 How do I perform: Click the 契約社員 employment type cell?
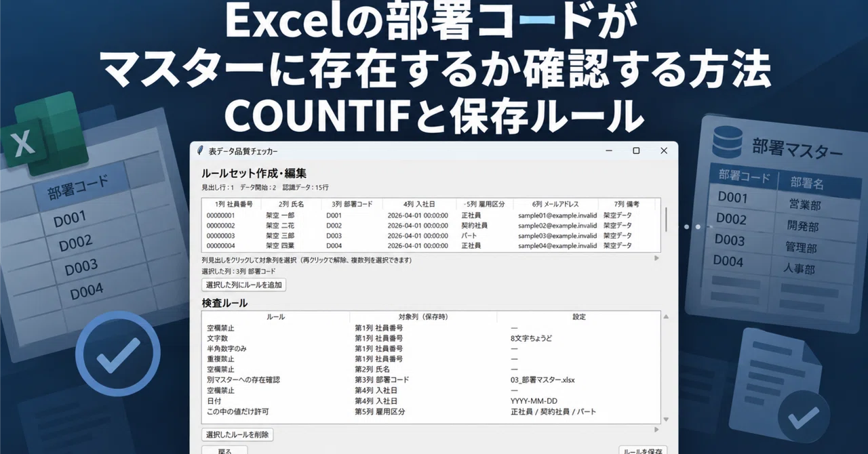[473, 226]
